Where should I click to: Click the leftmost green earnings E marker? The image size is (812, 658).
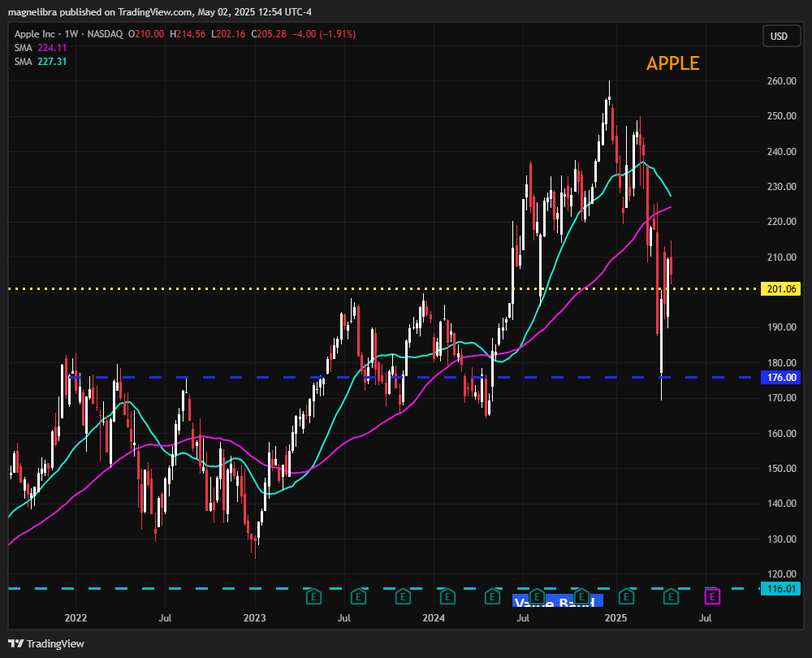click(313, 597)
